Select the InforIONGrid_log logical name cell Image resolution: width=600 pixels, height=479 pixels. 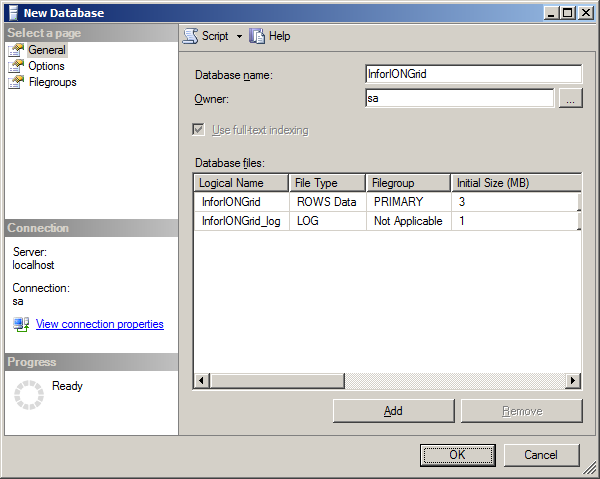(x=240, y=221)
